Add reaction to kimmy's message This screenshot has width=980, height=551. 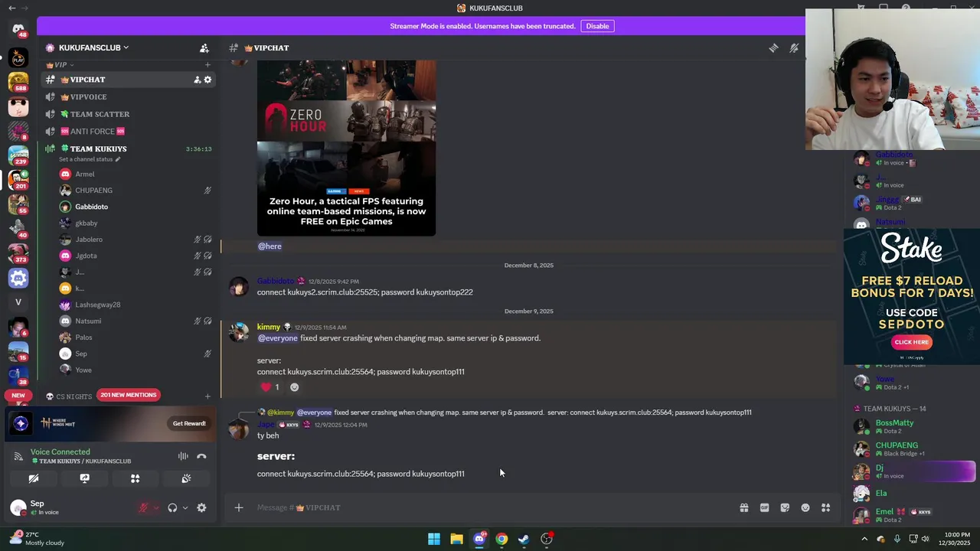coord(294,387)
